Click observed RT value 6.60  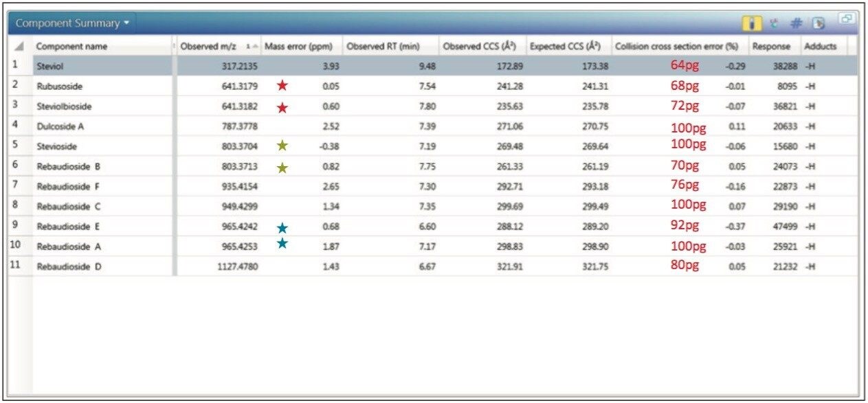pyautogui.click(x=427, y=227)
